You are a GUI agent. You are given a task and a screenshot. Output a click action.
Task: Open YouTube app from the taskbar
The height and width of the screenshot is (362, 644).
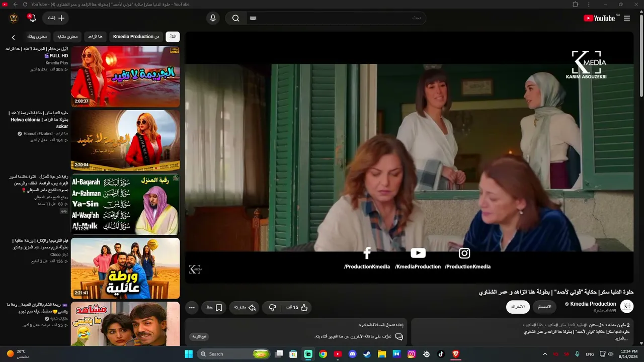tap(338, 354)
